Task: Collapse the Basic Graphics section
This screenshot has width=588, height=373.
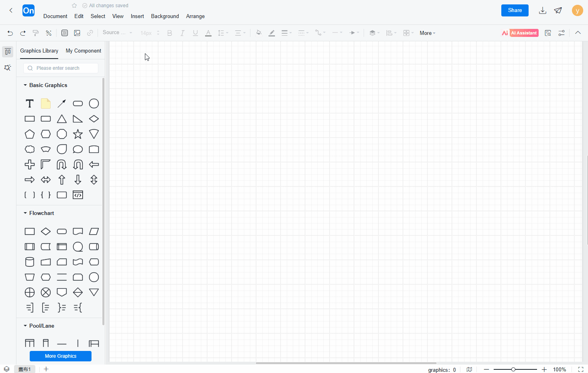Action: tap(25, 85)
